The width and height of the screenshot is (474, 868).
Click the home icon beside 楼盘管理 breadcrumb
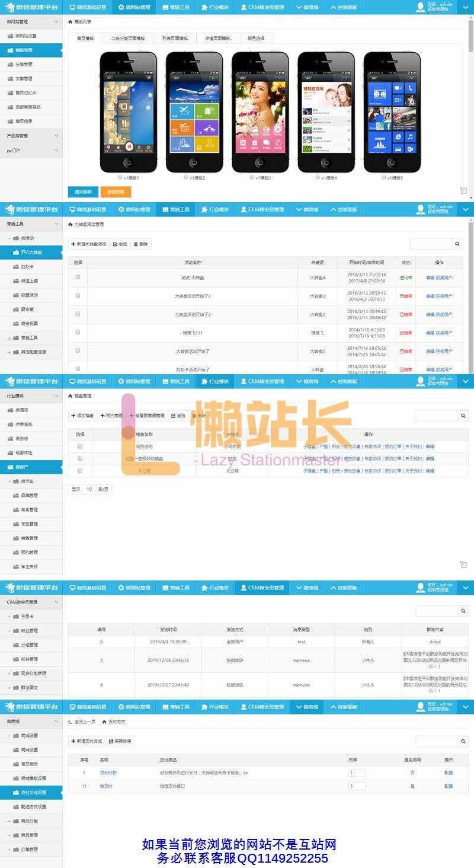(71, 395)
